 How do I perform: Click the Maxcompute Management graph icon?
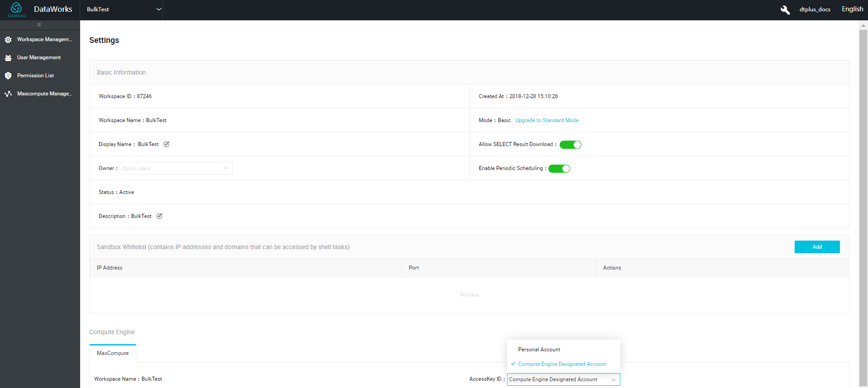coord(8,94)
